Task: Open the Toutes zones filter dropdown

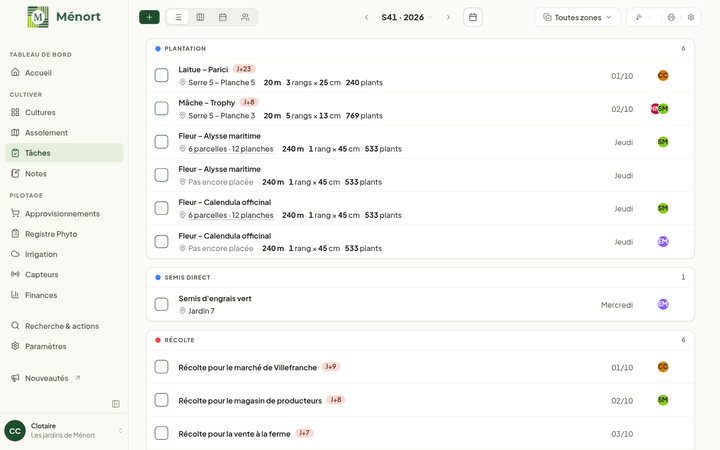Action: (577, 17)
